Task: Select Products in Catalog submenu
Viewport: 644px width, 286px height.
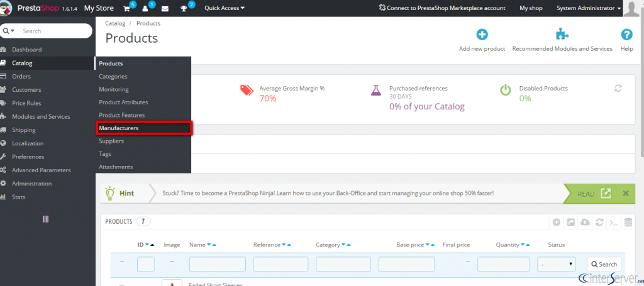Action: 111,63
